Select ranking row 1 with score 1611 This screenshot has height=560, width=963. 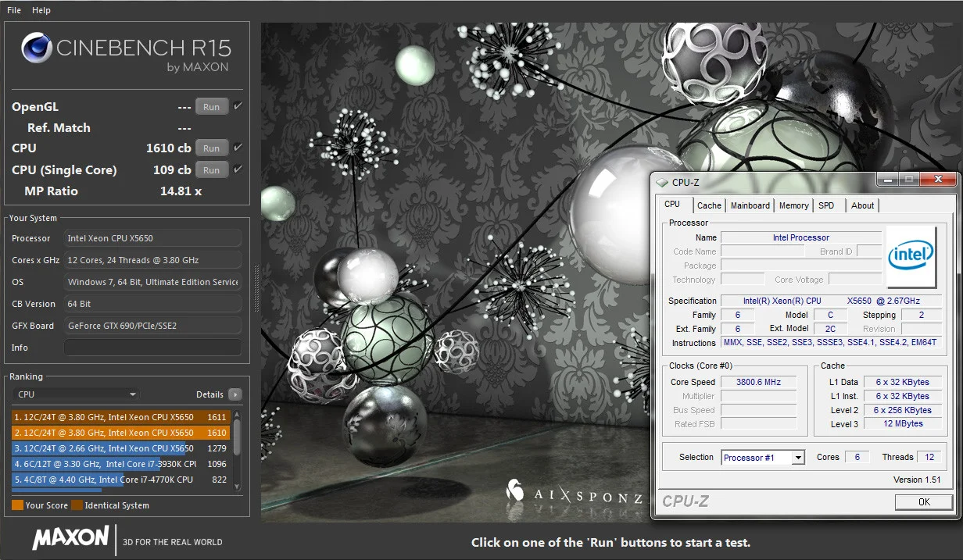[120, 417]
